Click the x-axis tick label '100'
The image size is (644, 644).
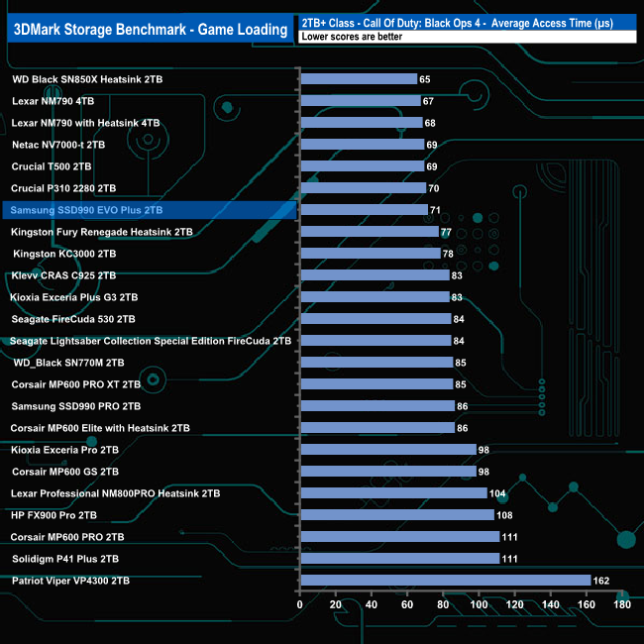(x=479, y=604)
